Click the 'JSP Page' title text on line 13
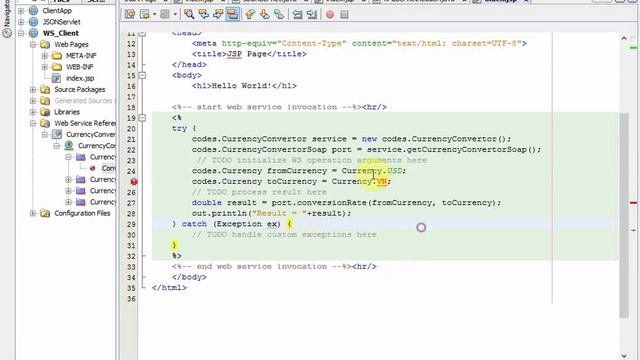Image resolution: width=640 pixels, height=360 pixels. click(247, 54)
